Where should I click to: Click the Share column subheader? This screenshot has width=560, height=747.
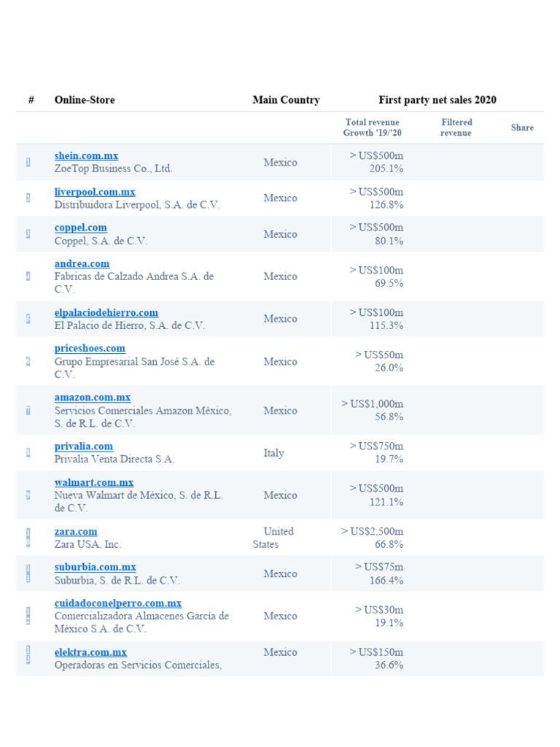point(522,128)
